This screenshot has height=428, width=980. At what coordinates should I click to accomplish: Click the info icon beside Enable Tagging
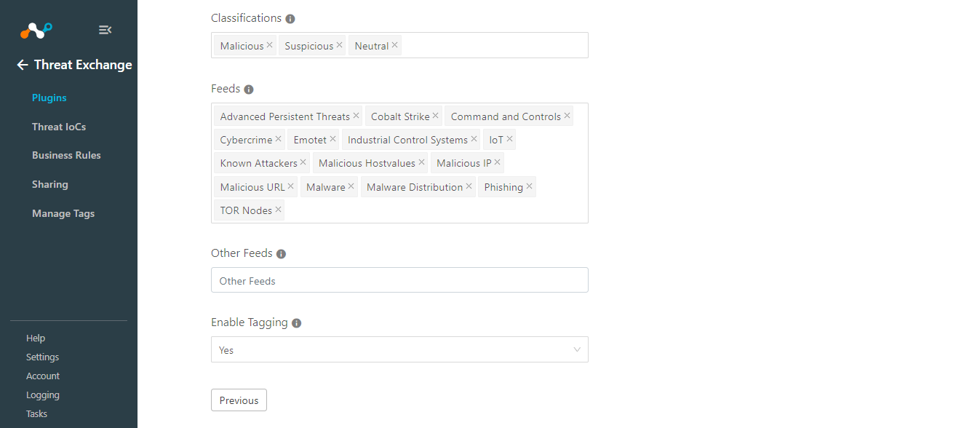click(x=296, y=323)
